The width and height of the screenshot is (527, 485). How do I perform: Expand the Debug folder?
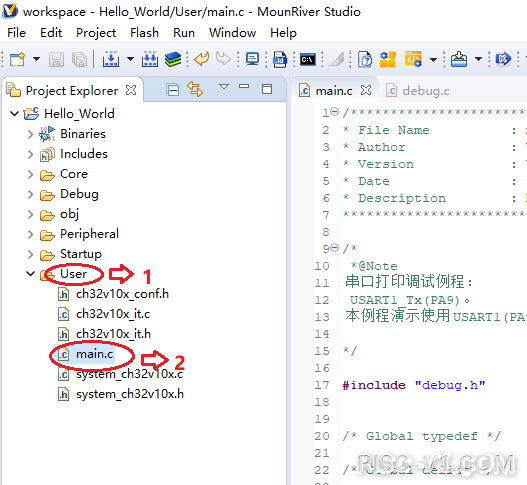click(31, 194)
